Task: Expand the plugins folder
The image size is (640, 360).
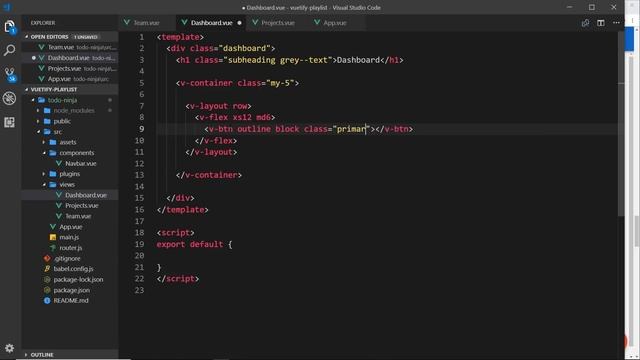Action: (x=69, y=174)
